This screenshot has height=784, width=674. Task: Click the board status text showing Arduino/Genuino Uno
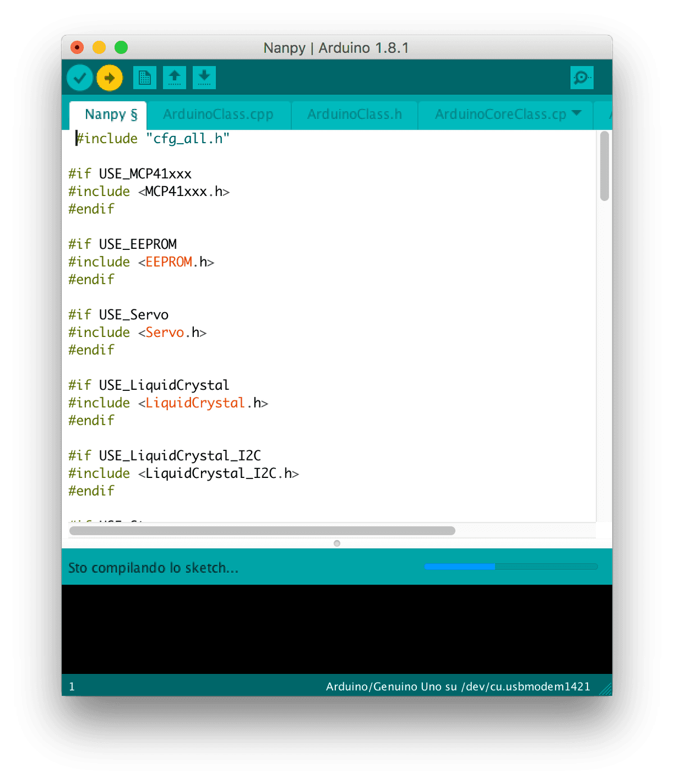pos(458,686)
